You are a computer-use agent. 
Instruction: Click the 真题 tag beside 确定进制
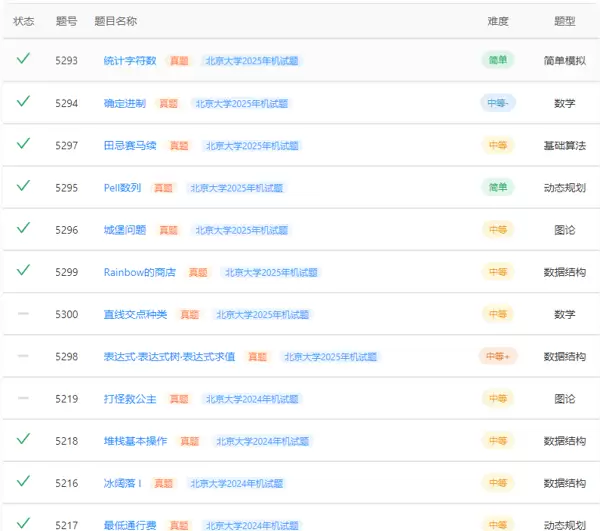168,103
